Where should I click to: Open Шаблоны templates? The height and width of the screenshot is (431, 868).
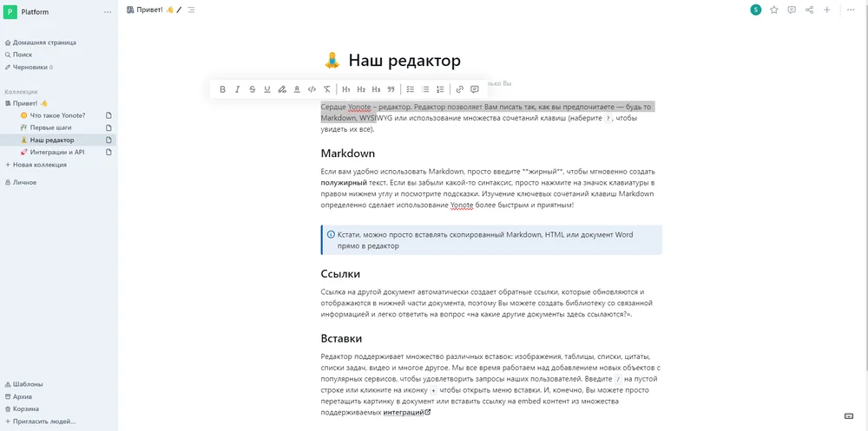pos(28,384)
